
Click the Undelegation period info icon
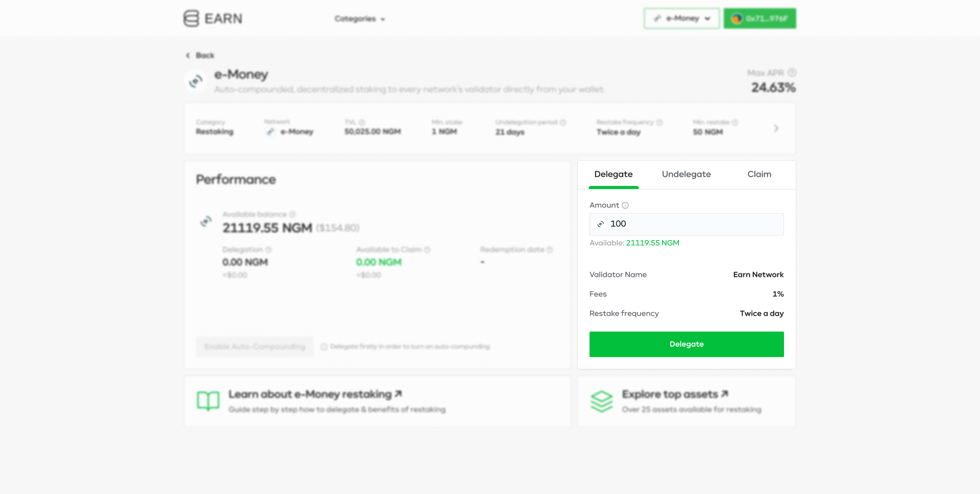pyautogui.click(x=563, y=122)
